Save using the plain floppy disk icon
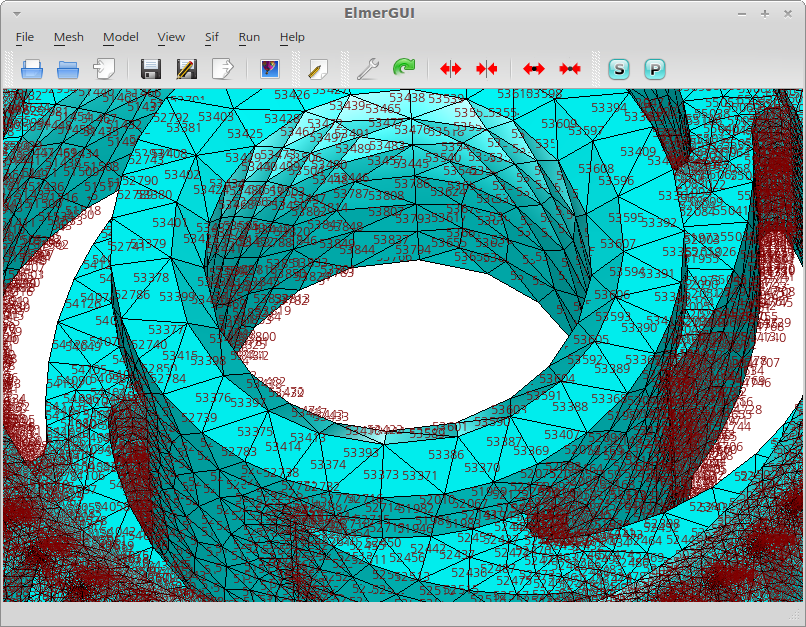Screen dimensions: 806x627 pyautogui.click(x=151, y=69)
